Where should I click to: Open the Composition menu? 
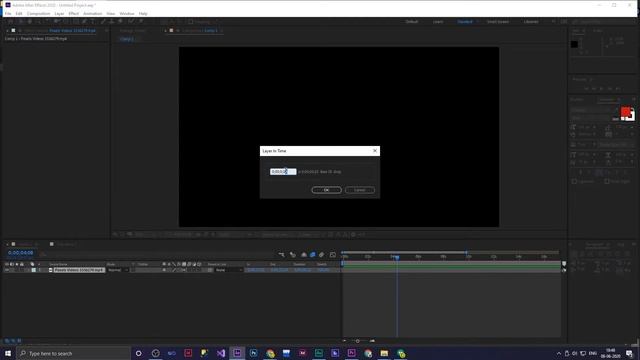point(38,13)
